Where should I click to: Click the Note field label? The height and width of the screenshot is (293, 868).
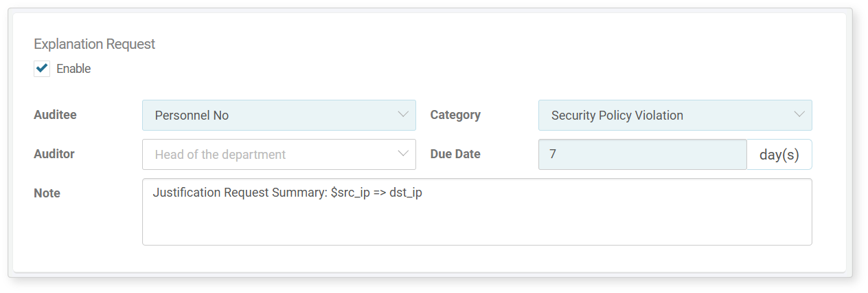[47, 193]
